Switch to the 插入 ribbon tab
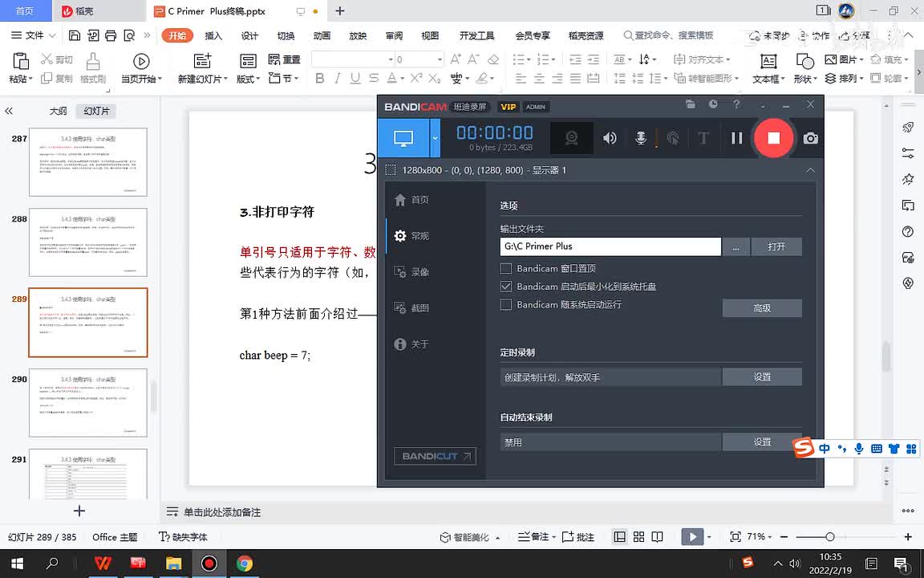The height and width of the screenshot is (578, 924). tap(213, 35)
